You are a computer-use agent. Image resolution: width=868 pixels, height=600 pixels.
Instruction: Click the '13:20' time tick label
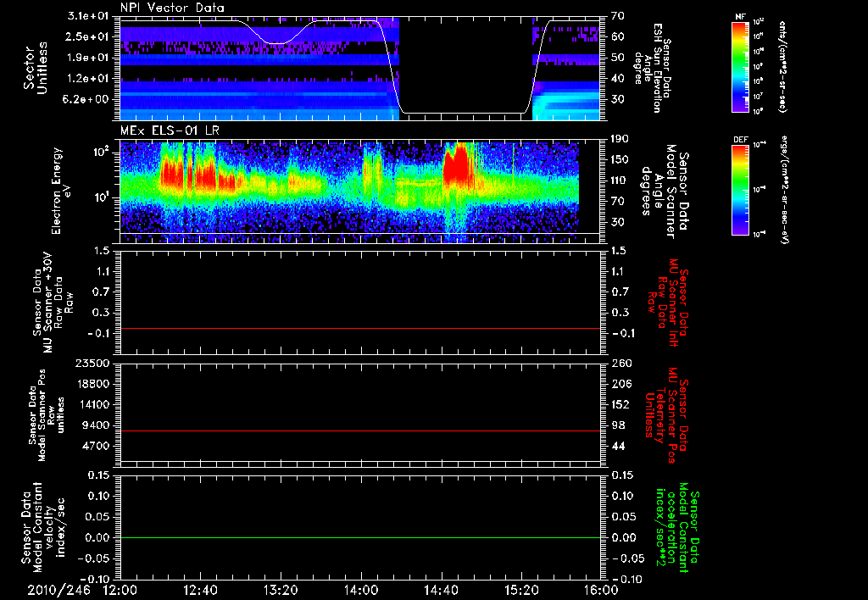pyautogui.click(x=281, y=591)
